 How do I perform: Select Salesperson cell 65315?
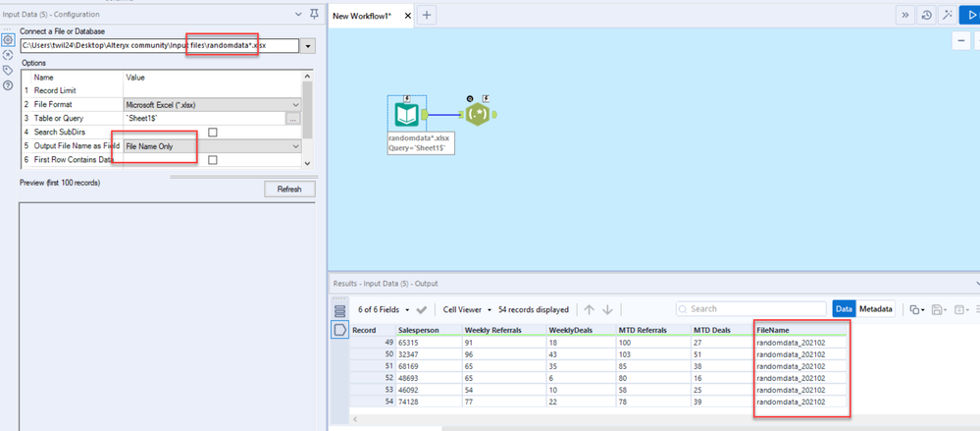tap(428, 343)
